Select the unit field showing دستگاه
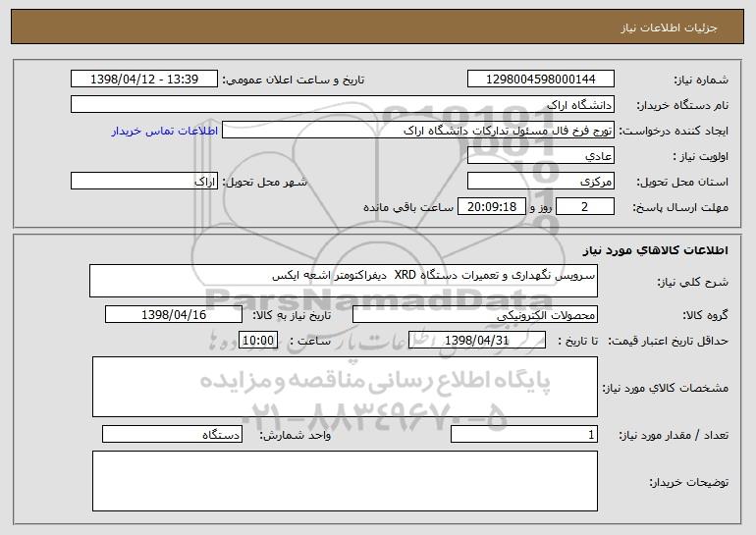756x535 pixels. [x=172, y=434]
